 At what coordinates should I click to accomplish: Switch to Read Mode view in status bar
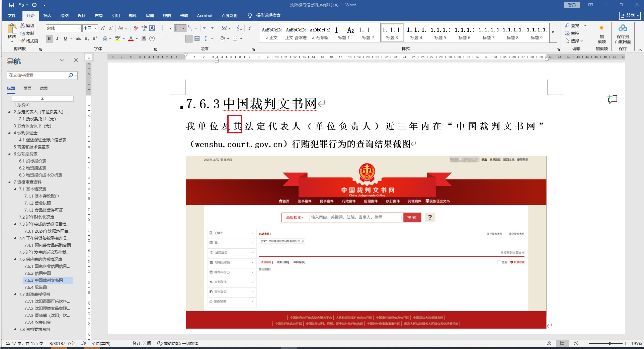coord(549,343)
